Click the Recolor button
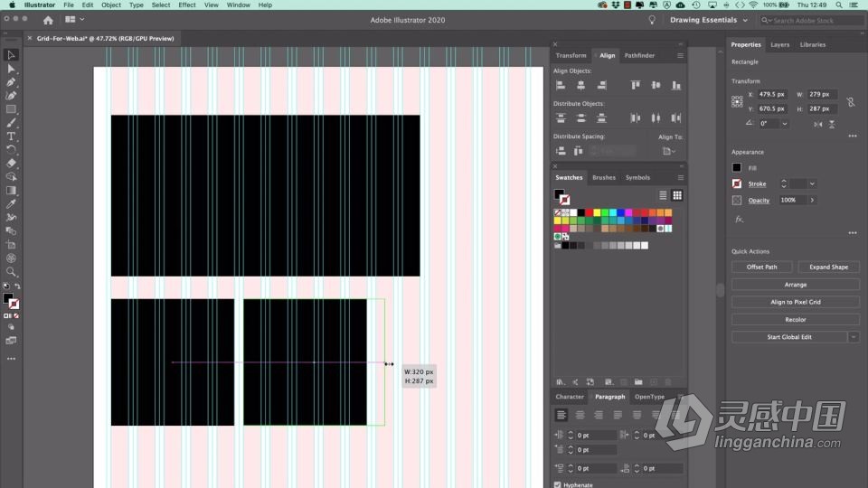This screenshot has height=488, width=868. [796, 320]
